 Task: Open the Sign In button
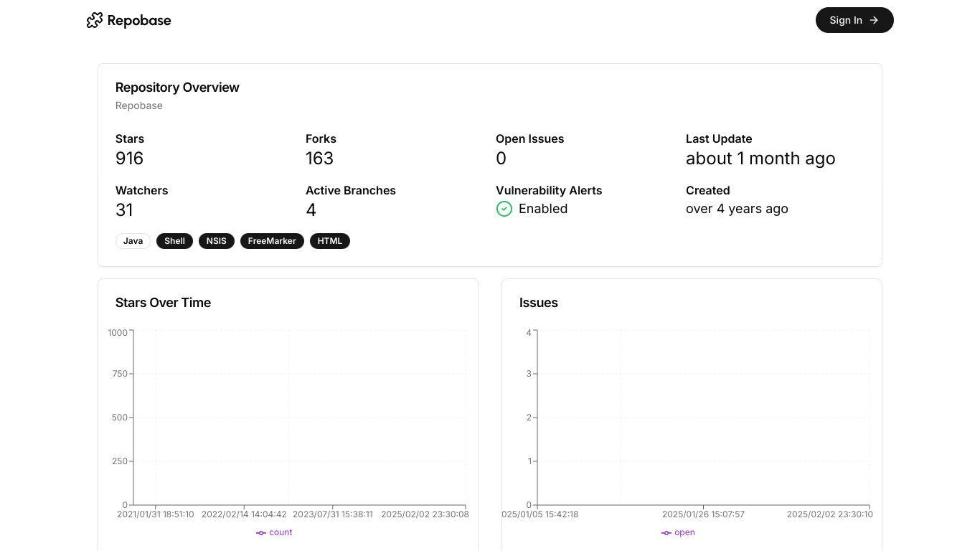point(854,20)
